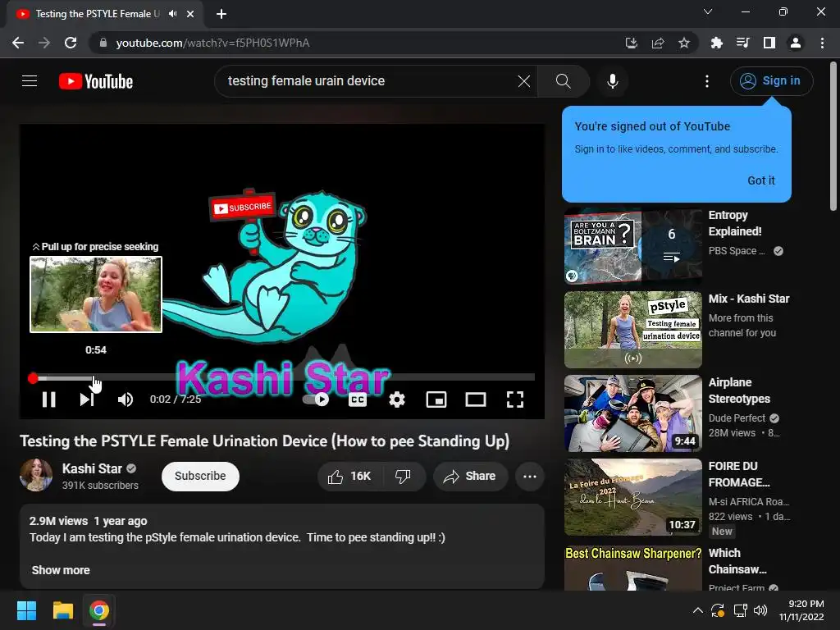Open File Explorer from taskbar
The width and height of the screenshot is (840, 630).
(x=62, y=610)
